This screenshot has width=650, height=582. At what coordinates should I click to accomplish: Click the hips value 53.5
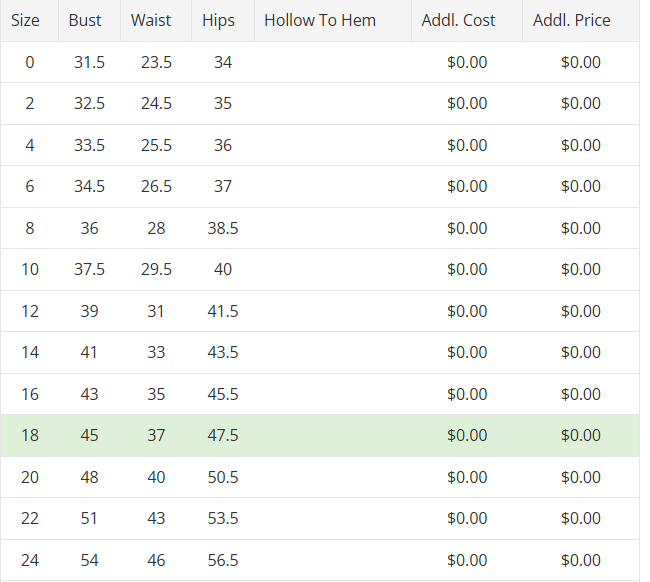click(223, 518)
